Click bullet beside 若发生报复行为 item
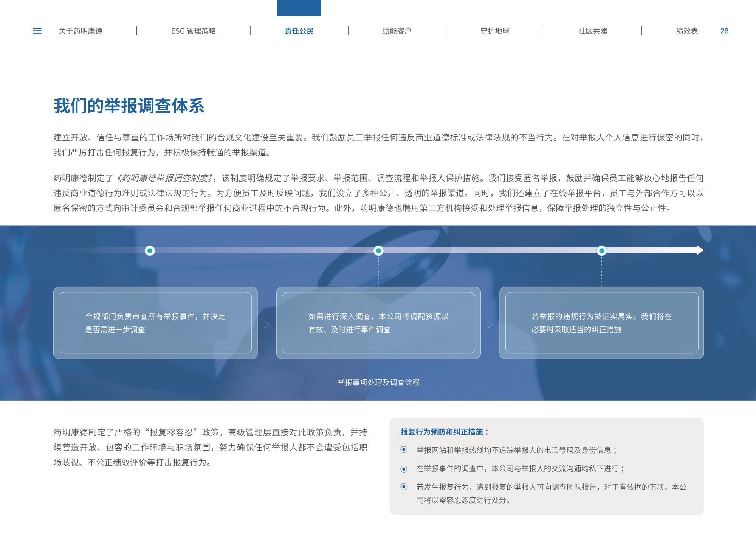The width and height of the screenshot is (756, 558). [404, 487]
